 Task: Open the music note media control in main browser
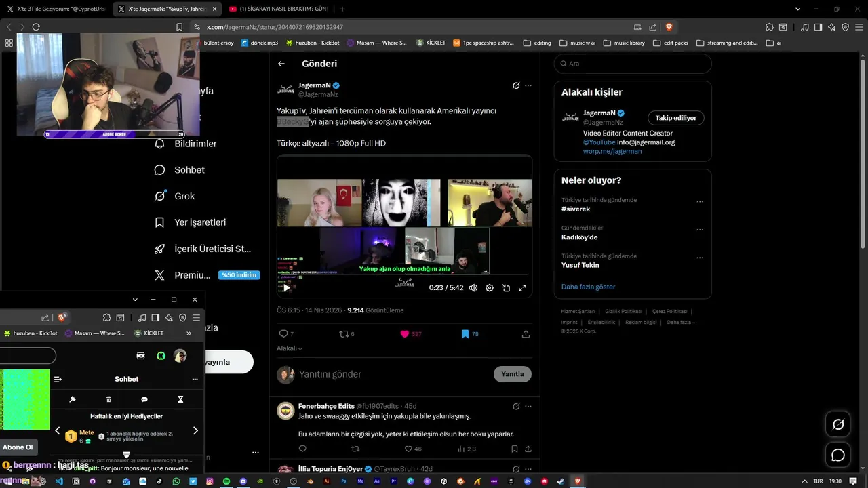click(805, 27)
